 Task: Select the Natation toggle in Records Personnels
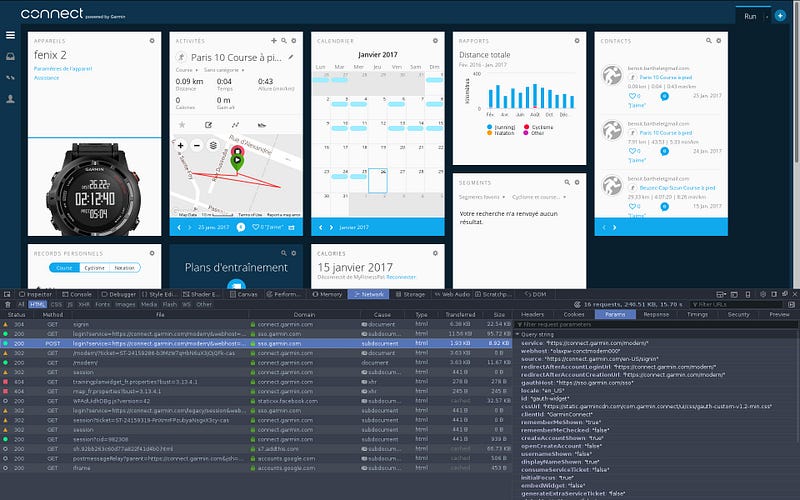[x=125, y=267]
